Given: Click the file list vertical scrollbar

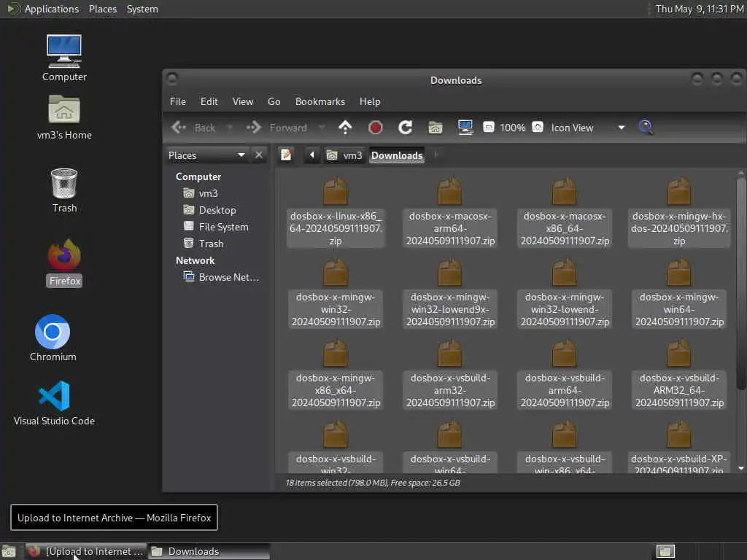Looking at the screenshot, I should pos(741,284).
